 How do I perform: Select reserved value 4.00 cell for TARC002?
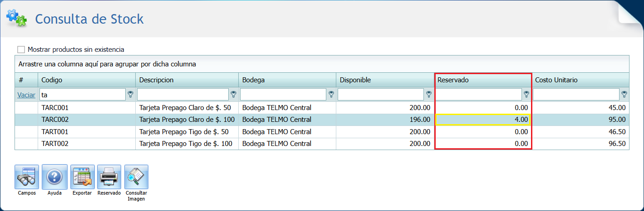tap(482, 120)
